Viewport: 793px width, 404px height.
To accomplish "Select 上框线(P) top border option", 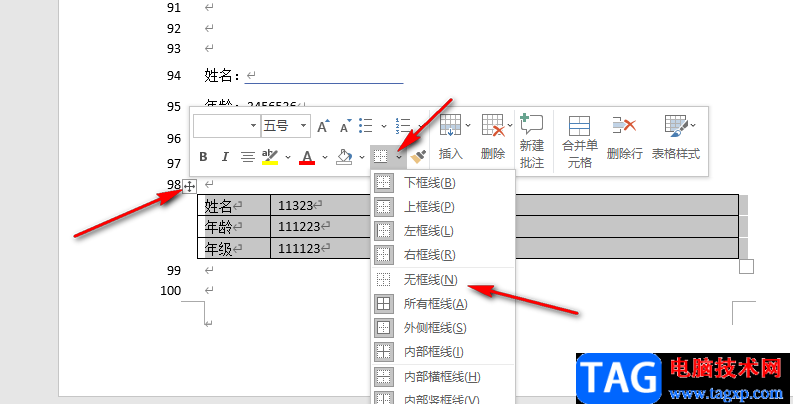I will tap(444, 207).
